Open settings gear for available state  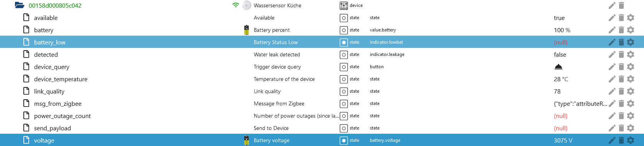pos(631,18)
